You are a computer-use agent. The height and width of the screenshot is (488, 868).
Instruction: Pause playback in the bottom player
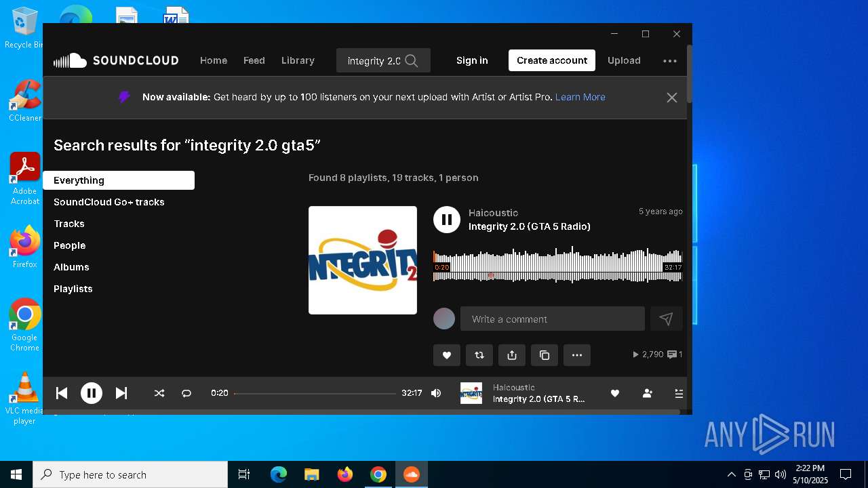pyautogui.click(x=92, y=393)
